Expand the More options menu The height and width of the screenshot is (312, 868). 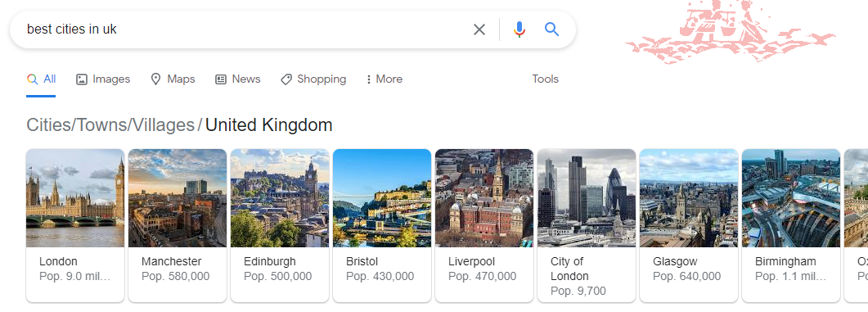[384, 79]
